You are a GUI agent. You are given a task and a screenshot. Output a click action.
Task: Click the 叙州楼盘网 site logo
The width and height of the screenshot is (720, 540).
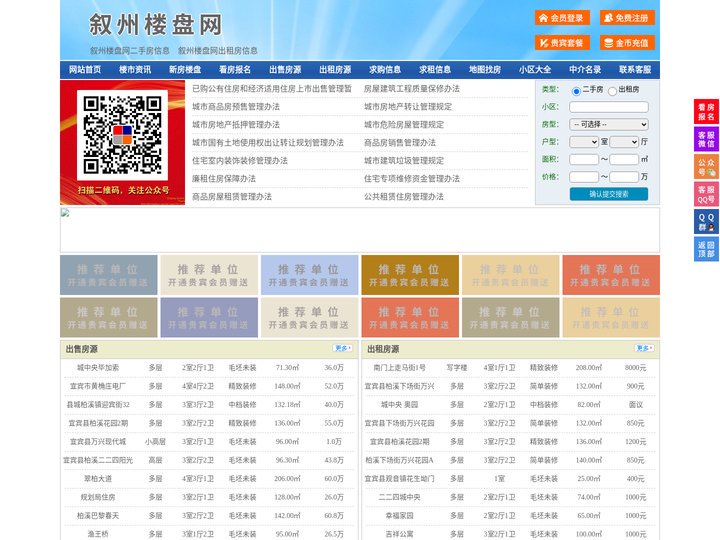[x=155, y=24]
